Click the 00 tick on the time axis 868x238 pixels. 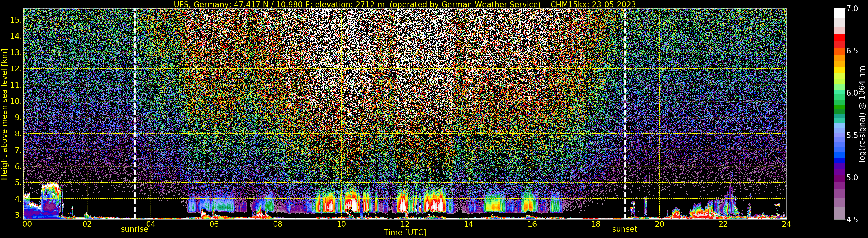click(x=27, y=224)
